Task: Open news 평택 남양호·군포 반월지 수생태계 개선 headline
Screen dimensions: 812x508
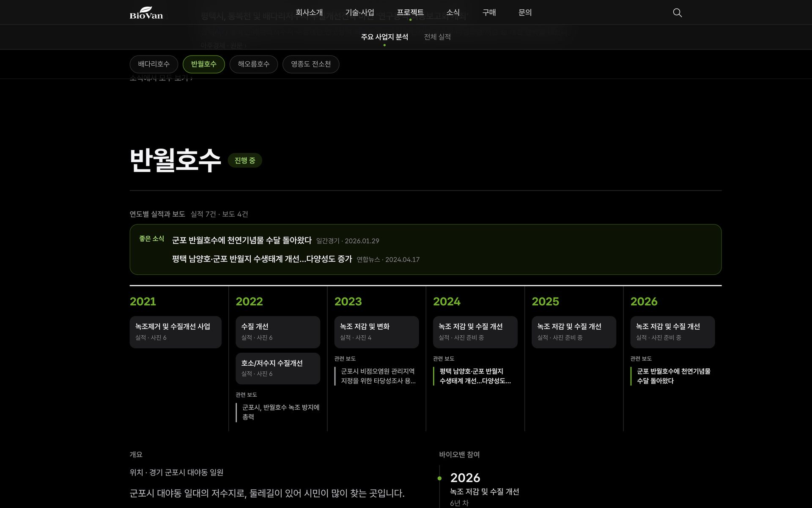Action: [262, 259]
